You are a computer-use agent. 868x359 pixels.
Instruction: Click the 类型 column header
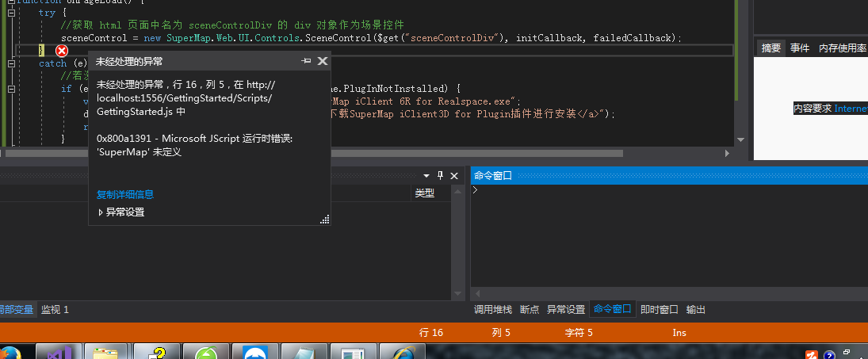tap(425, 193)
